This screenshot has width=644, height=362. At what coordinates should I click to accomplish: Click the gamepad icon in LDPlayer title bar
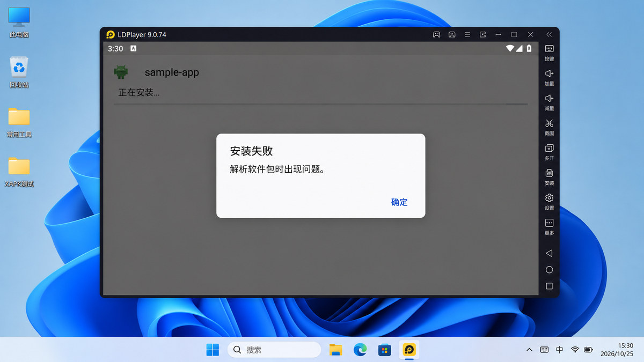point(437,34)
